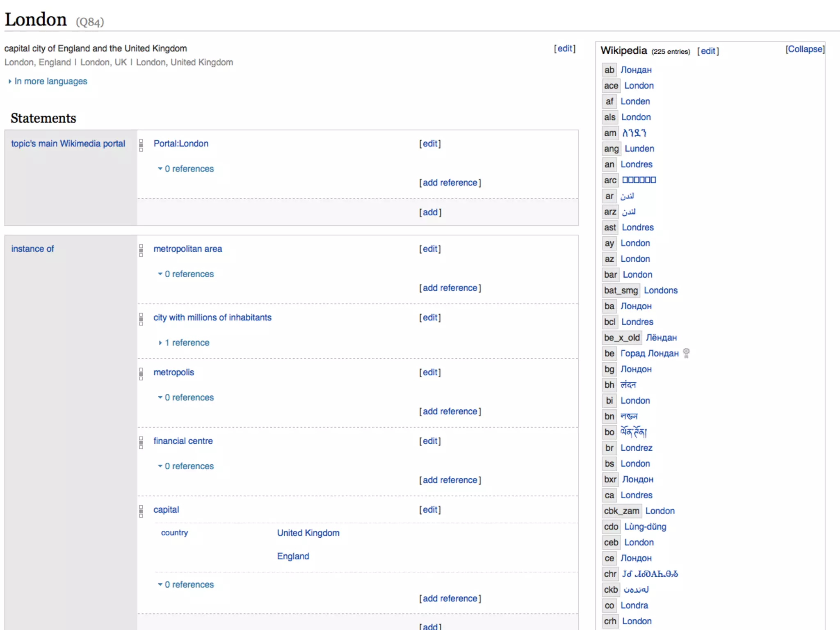
Task: Click rank icon beside Portal:London
Action: point(141,145)
